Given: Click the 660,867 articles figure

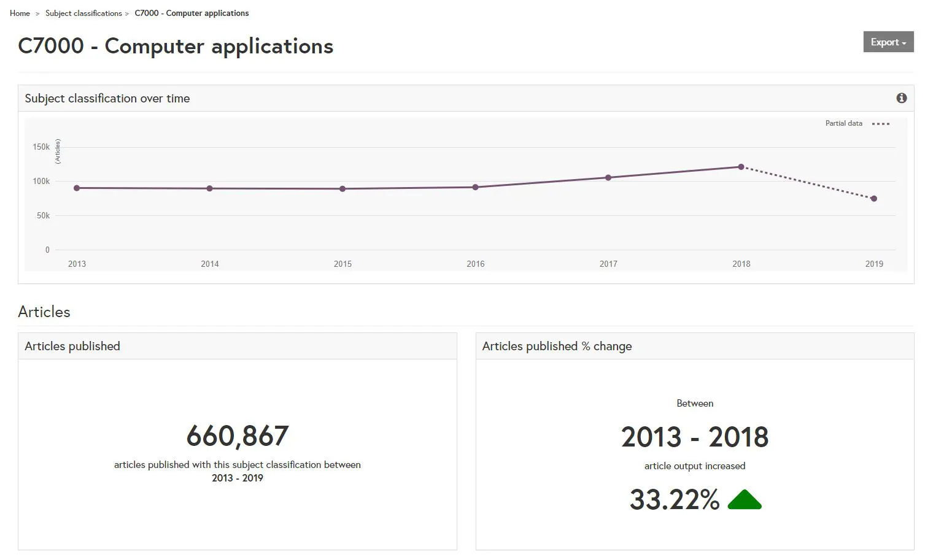Looking at the screenshot, I should [238, 437].
